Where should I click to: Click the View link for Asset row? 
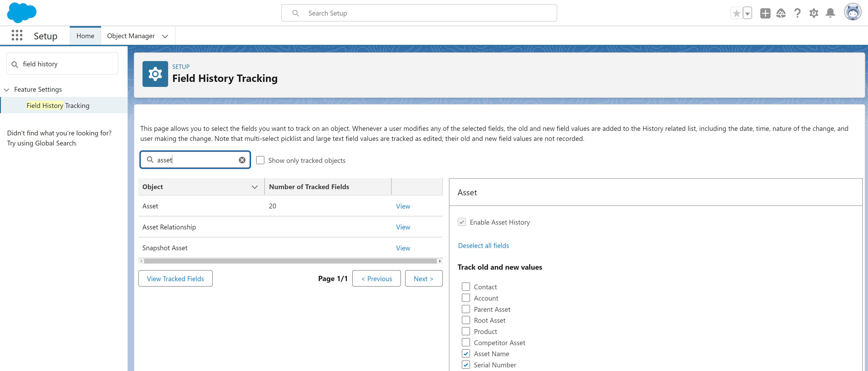[x=403, y=206]
